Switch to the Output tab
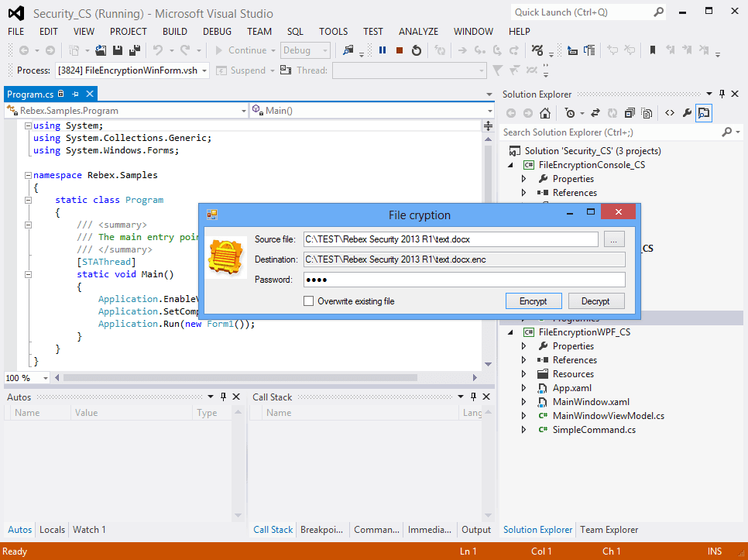 tap(476, 530)
